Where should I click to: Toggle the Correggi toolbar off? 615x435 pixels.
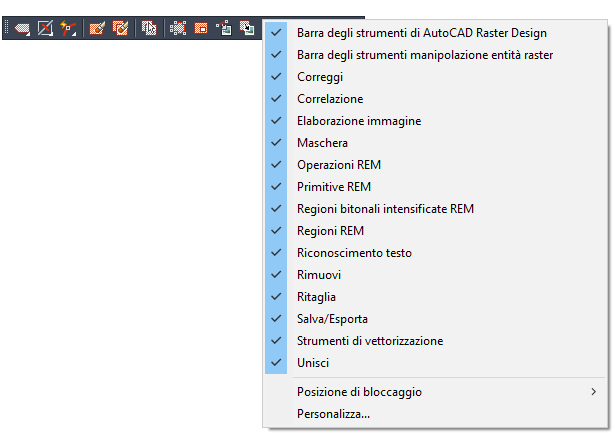pos(435,77)
